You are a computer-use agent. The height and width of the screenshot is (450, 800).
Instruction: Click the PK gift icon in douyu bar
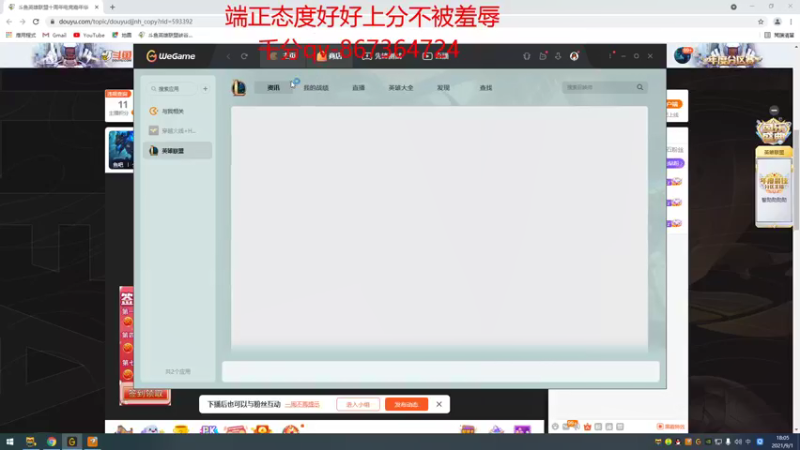click(x=208, y=429)
